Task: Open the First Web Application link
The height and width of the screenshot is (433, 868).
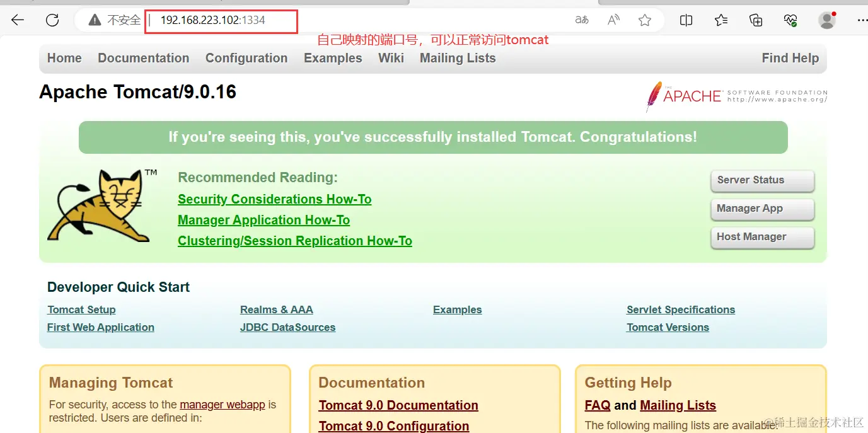Action: click(101, 327)
